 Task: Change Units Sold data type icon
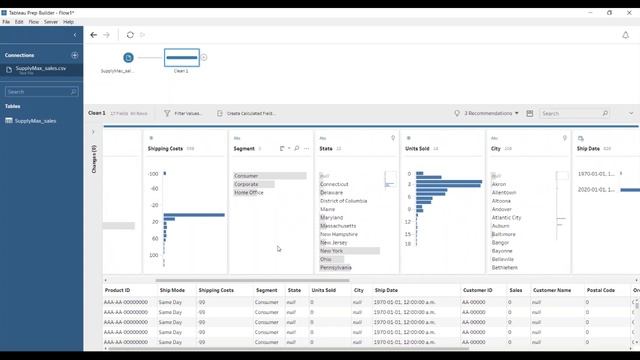[x=408, y=138]
